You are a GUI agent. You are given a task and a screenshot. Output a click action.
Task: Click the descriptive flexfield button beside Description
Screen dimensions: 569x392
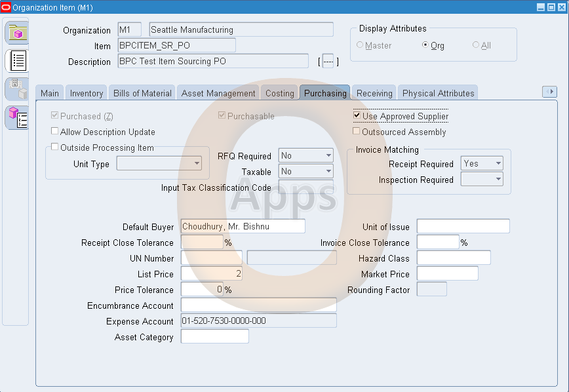tap(328, 61)
